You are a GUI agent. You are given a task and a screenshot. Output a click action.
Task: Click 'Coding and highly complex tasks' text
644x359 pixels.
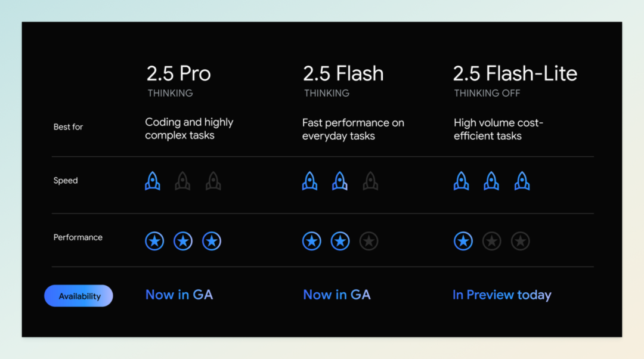point(189,129)
